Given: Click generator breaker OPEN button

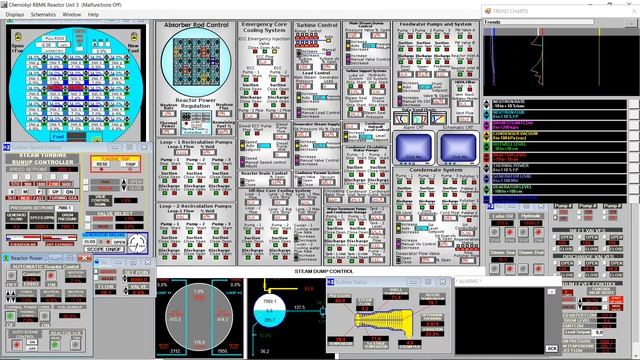Looking at the screenshot, I should pyautogui.click(x=119, y=242).
